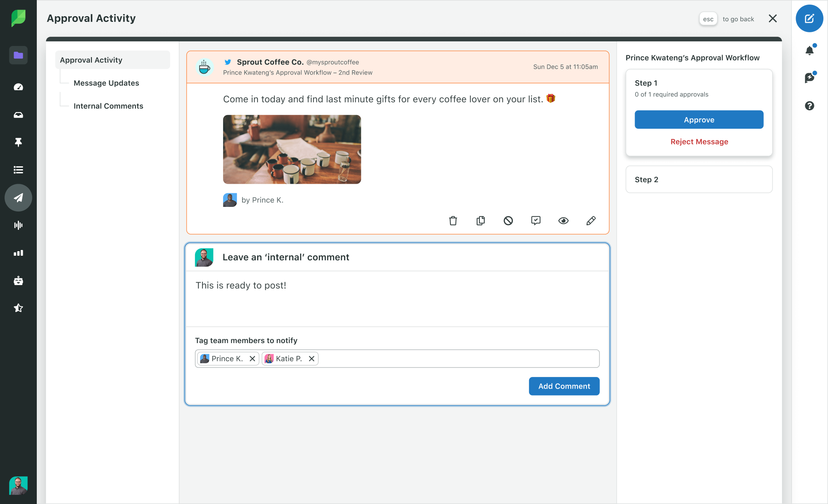
Task: Click the block/prohibit icon on the post
Action: pos(508,220)
